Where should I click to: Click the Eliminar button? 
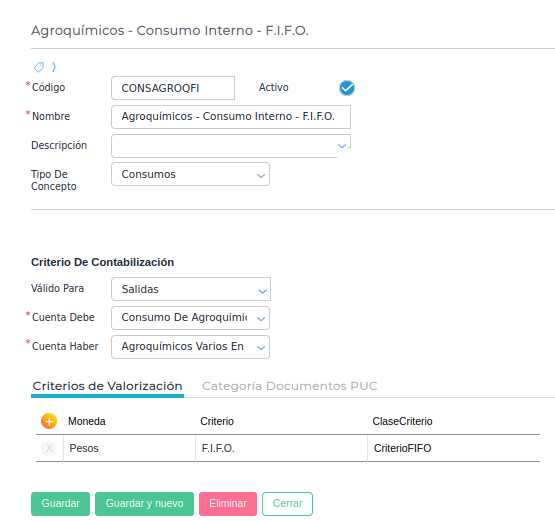coord(228,504)
